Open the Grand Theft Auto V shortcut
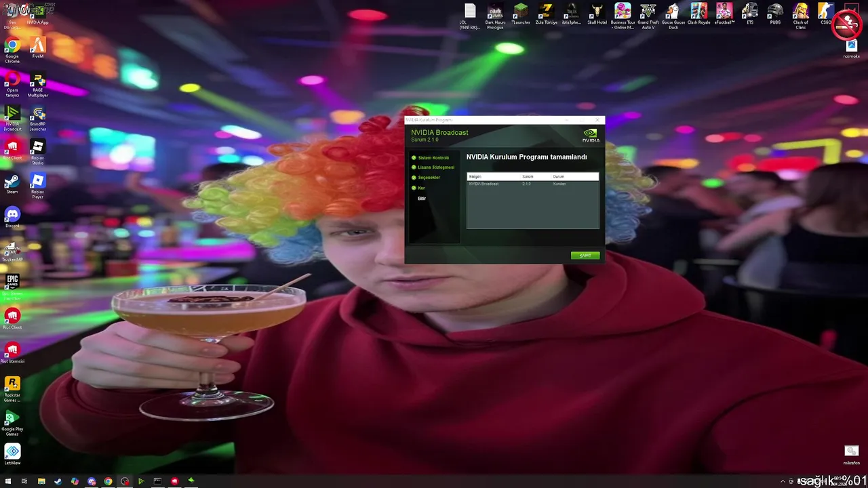Image resolution: width=868 pixels, height=488 pixels. coord(648,16)
